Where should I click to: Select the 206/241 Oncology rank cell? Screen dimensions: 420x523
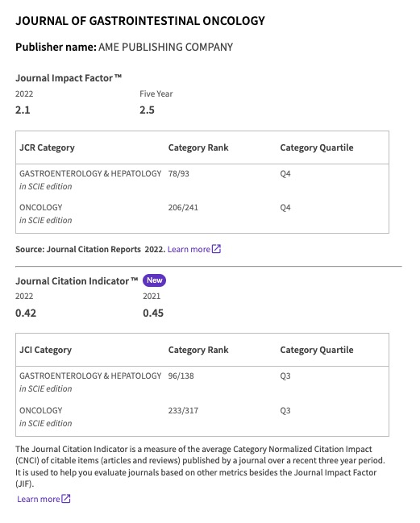point(183,207)
